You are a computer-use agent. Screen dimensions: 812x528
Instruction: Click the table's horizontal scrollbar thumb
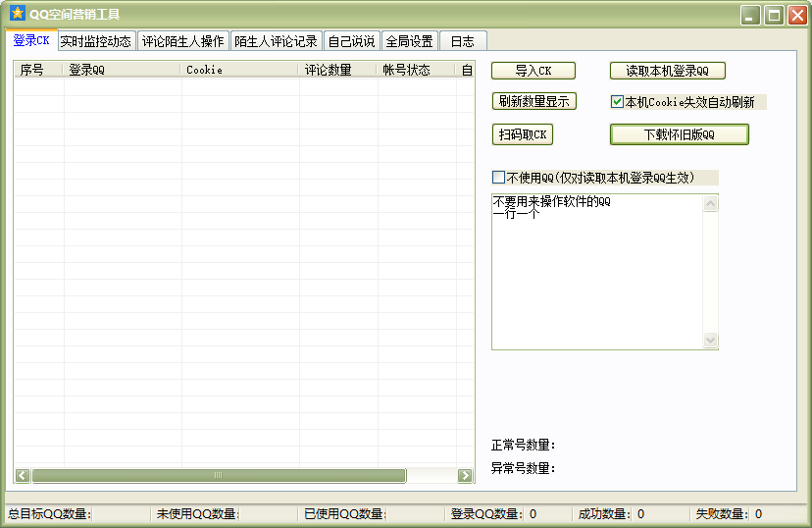tap(218, 476)
